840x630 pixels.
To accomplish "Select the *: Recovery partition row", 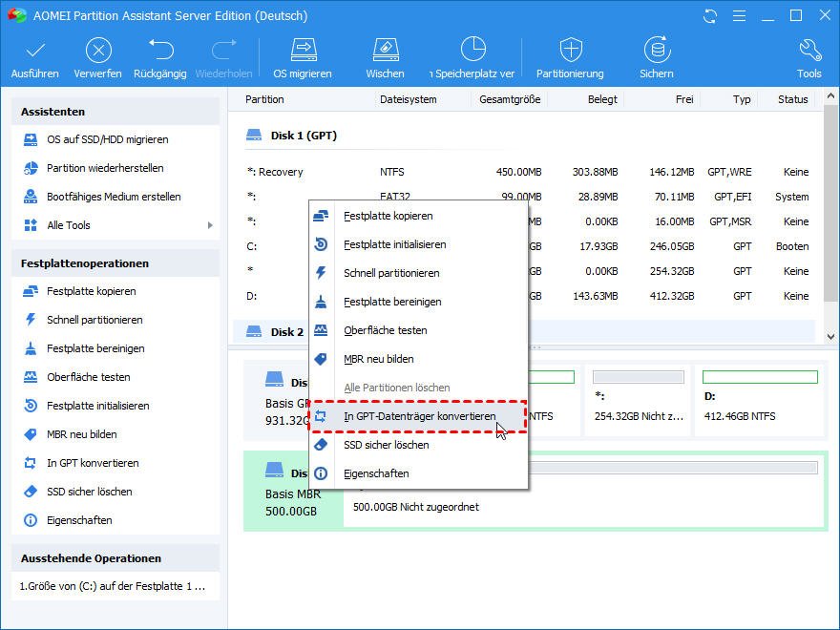I will (x=524, y=172).
